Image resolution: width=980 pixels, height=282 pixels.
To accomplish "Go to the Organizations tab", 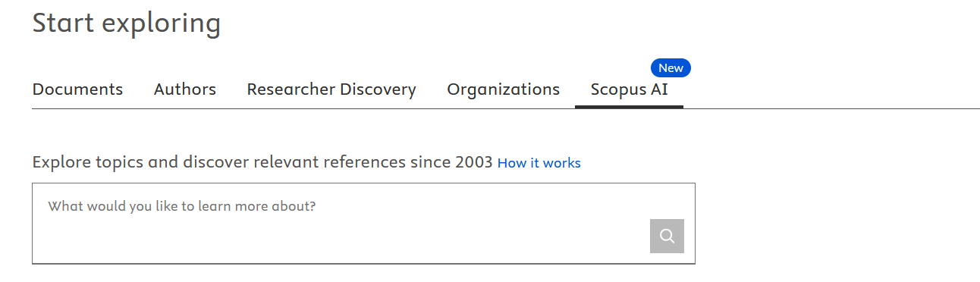I will pyautogui.click(x=504, y=89).
